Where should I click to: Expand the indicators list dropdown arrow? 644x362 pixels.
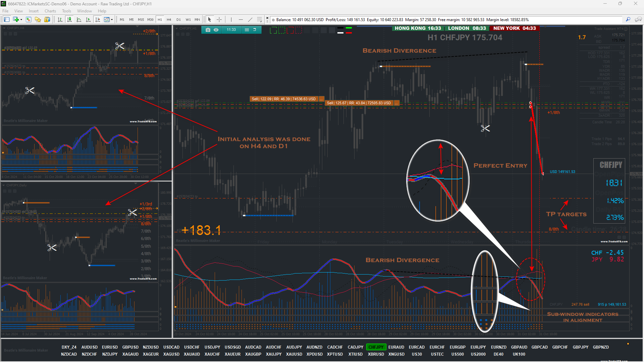[x=112, y=20]
